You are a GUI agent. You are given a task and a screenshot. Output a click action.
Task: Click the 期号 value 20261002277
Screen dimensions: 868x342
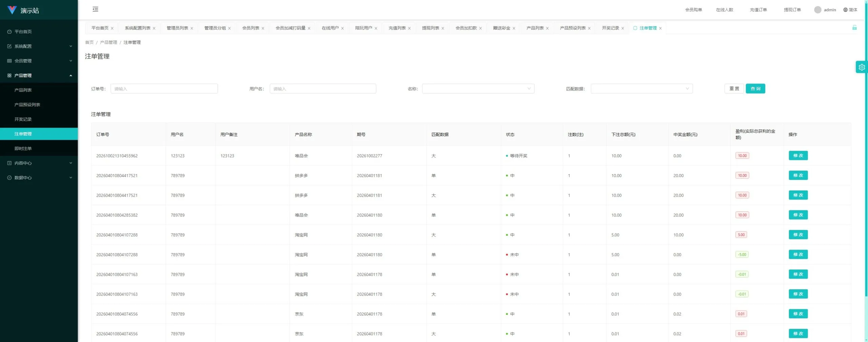tap(369, 156)
